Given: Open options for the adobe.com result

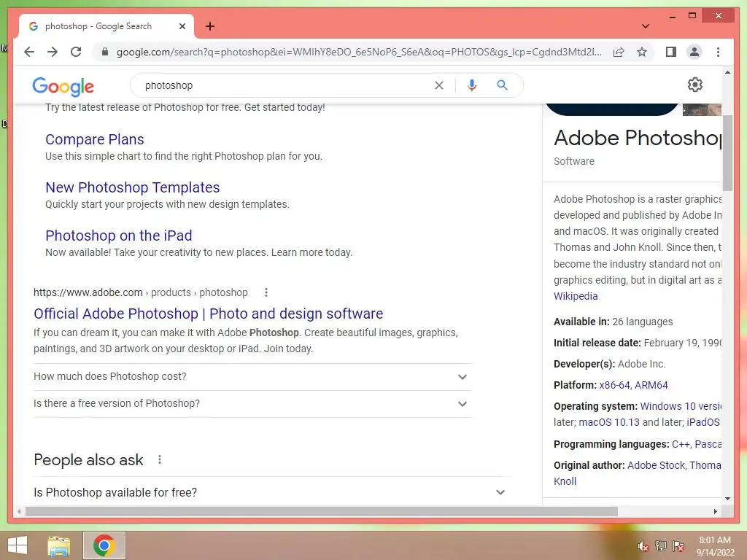Looking at the screenshot, I should click(x=266, y=292).
